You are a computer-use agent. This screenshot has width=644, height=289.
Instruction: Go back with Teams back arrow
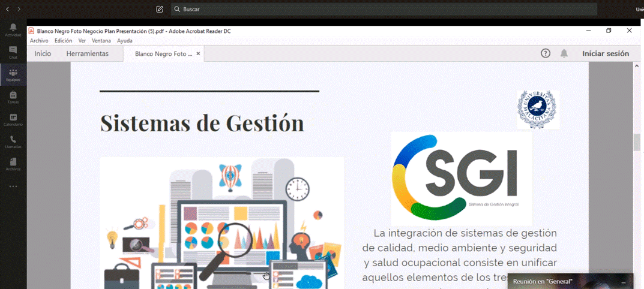point(7,9)
